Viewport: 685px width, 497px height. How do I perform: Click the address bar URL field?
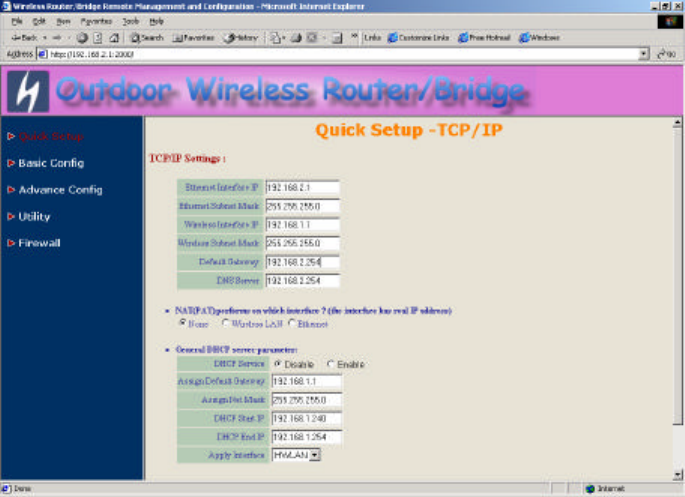[341, 54]
